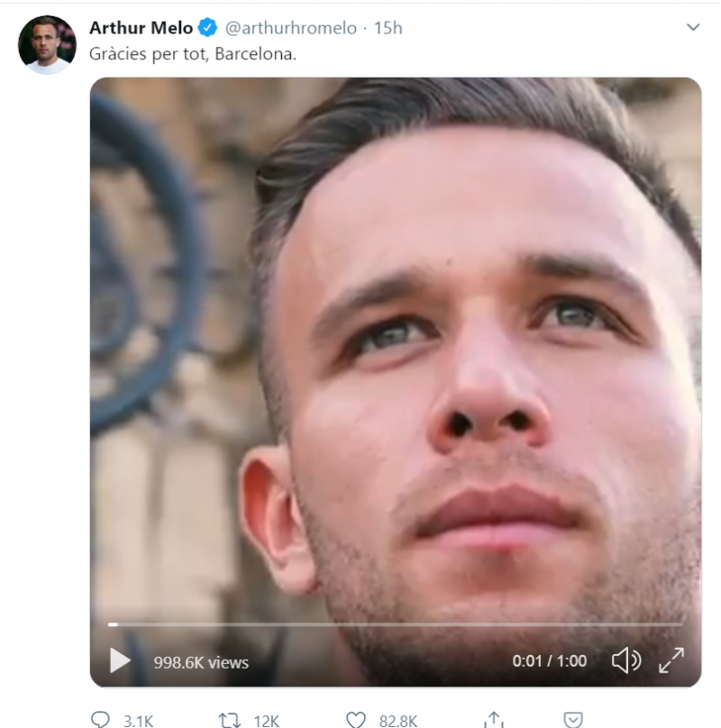Open the tweet via the 15h timestamp
721x728 pixels.
[x=388, y=28]
